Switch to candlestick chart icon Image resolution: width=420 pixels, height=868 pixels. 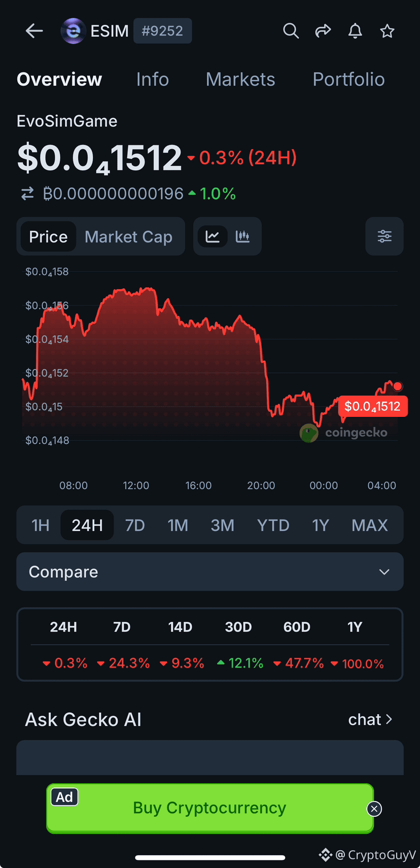click(242, 236)
